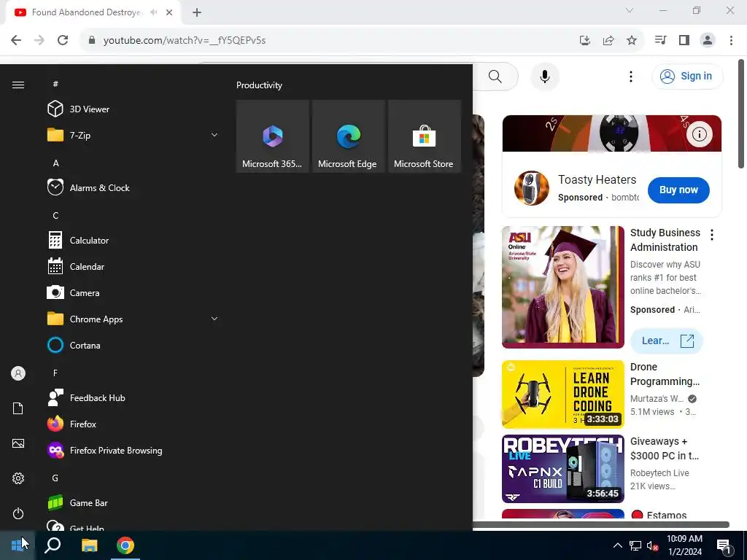747x560 pixels.
Task: Open the taskbar clock and date
Action: pyautogui.click(x=684, y=545)
